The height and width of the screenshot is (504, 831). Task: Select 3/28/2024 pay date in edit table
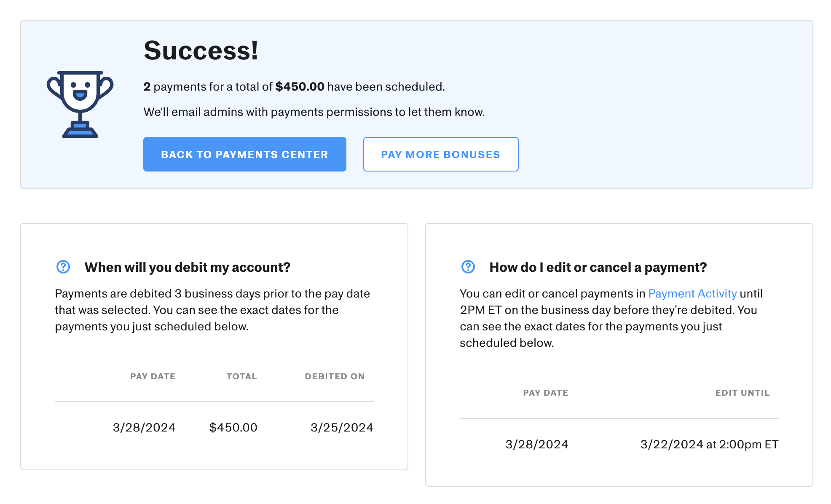(x=536, y=444)
